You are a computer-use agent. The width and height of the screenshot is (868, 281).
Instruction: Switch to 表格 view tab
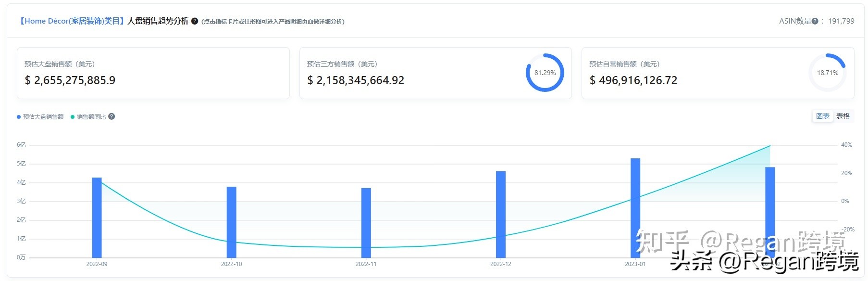point(843,116)
